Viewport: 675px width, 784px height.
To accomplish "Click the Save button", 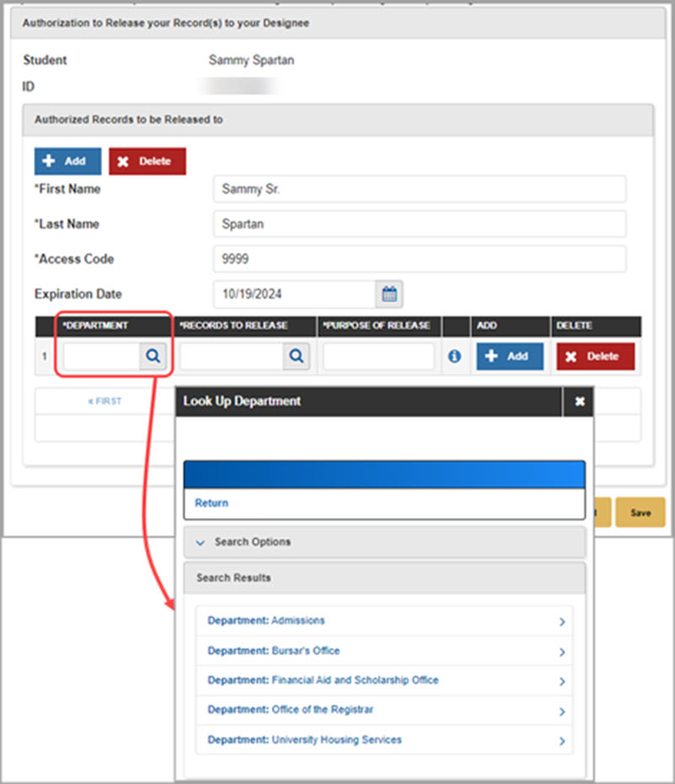I will pos(640,512).
